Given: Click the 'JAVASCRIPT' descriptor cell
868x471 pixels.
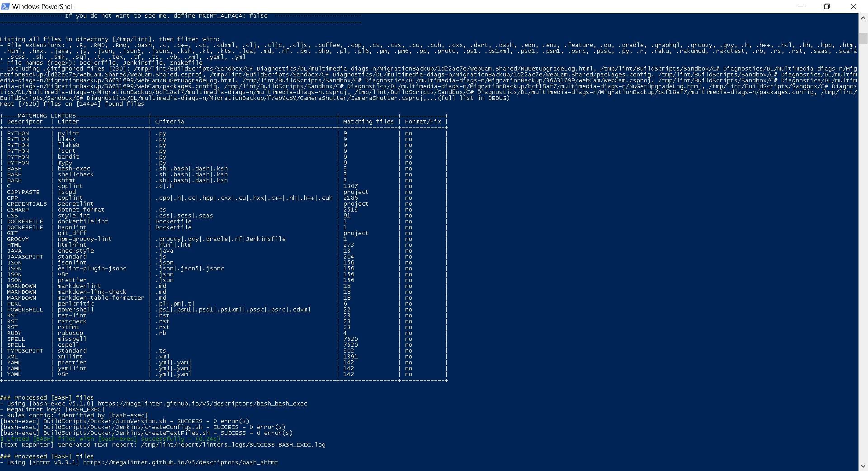Looking at the screenshot, I should 25,257.
